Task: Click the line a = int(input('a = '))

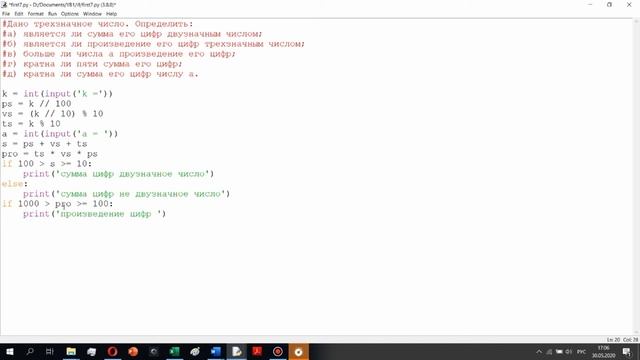Action: click(x=60, y=134)
